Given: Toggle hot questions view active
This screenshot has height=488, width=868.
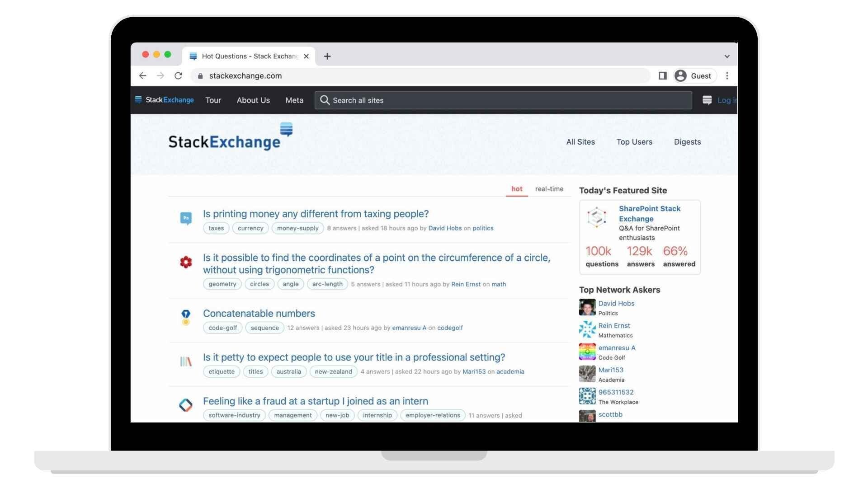Looking at the screenshot, I should (516, 189).
